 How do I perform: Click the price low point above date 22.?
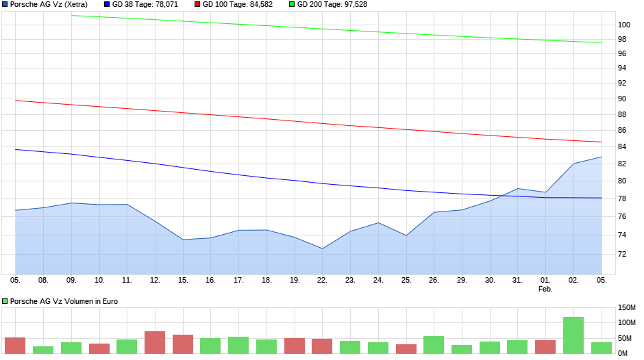click(322, 248)
